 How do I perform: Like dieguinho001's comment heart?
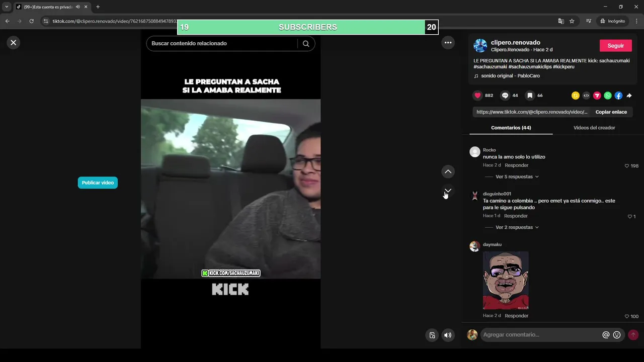click(629, 217)
